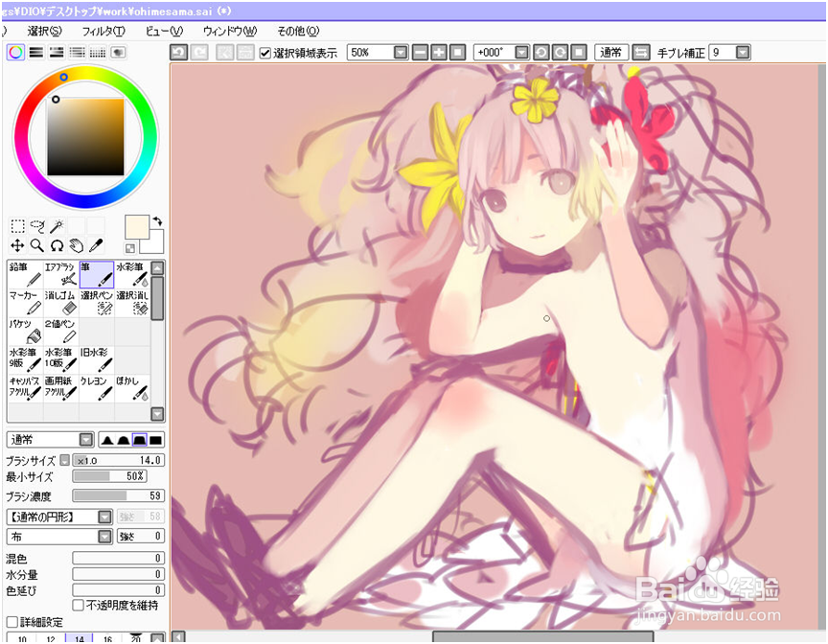Choose the 画用紙アクリル brush
Image resolution: width=828 pixels, height=644 pixels.
60,388
